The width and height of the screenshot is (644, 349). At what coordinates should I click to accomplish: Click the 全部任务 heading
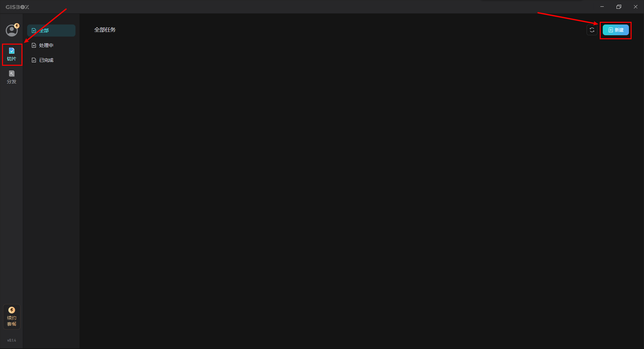[105, 30]
